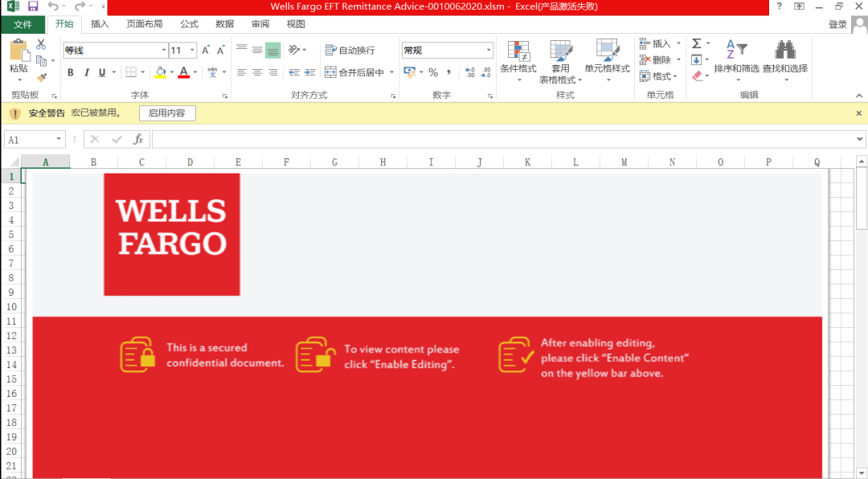
Task: Click the text orientation icon
Action: [294, 50]
